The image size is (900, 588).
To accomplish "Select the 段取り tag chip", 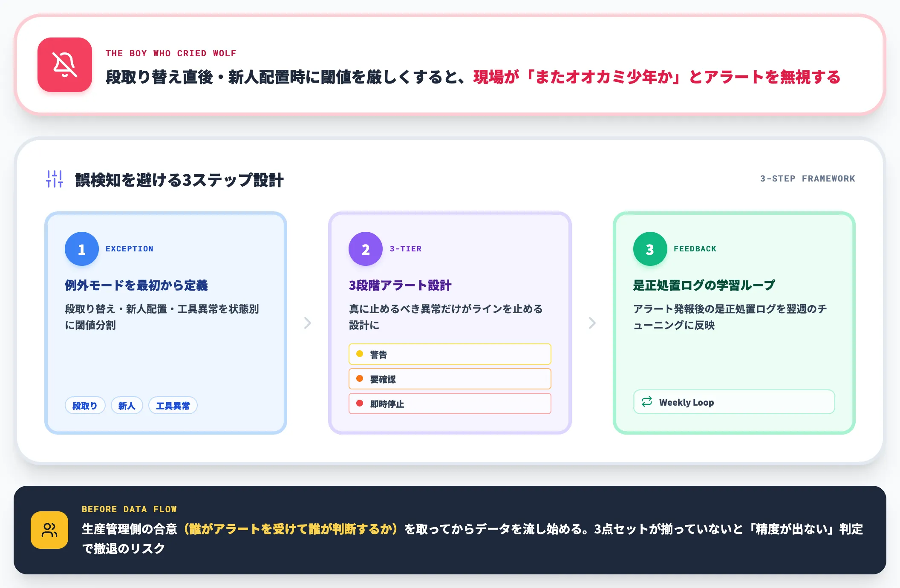I will tap(85, 406).
